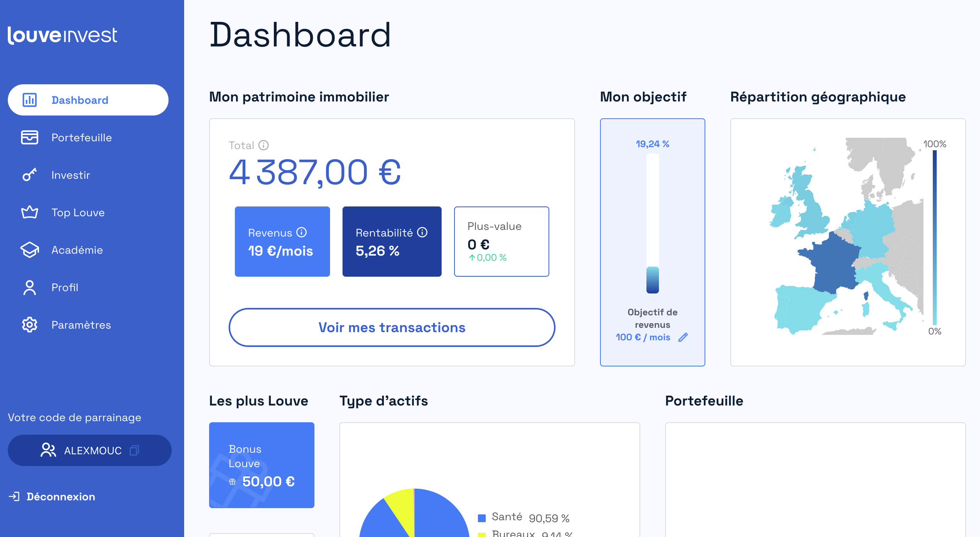Open Paramètres settings page
The width and height of the screenshot is (980, 537).
88,325
